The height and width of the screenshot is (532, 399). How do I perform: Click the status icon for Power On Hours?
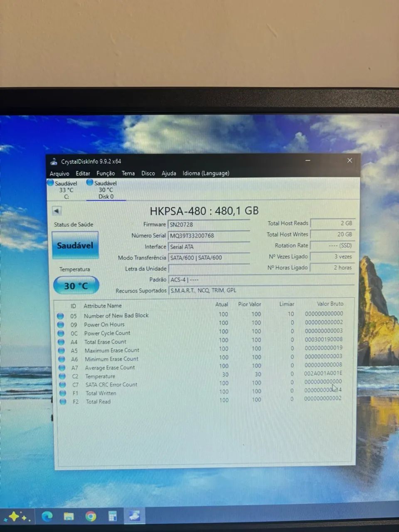pos(60,325)
